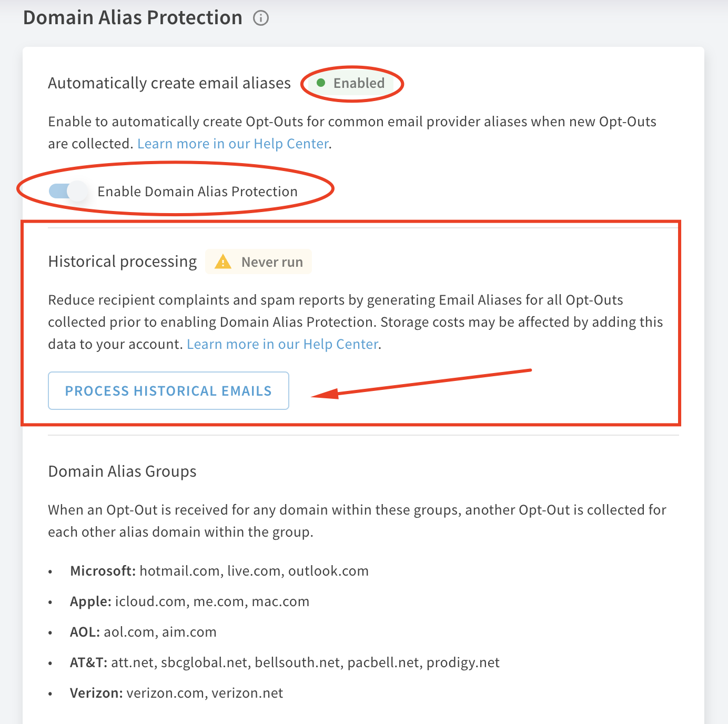The height and width of the screenshot is (724, 728).
Task: Click the Apple domain group entry
Action: coord(189,601)
